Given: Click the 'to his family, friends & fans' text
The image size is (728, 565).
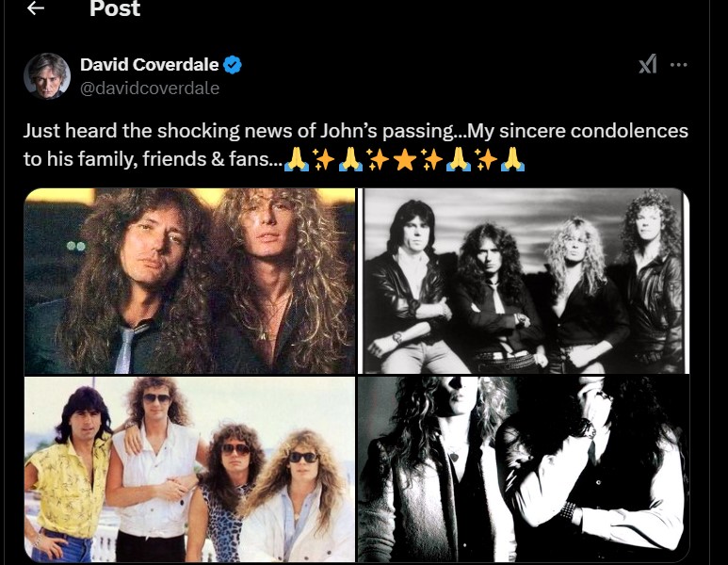Looking at the screenshot, I should coord(153,159).
